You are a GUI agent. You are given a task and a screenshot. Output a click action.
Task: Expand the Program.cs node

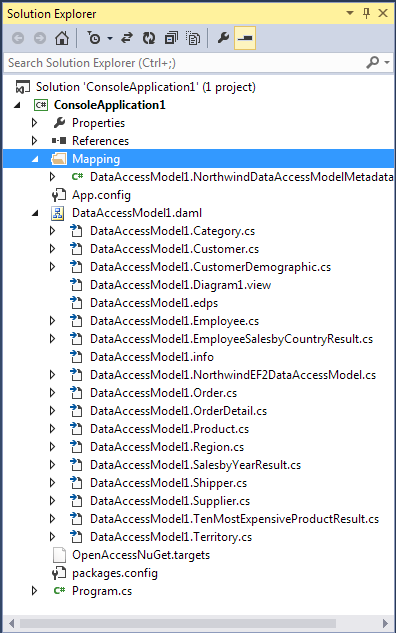click(x=35, y=591)
